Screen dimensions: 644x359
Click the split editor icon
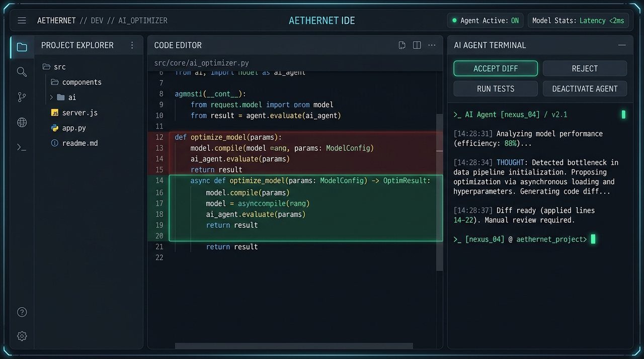pos(417,45)
